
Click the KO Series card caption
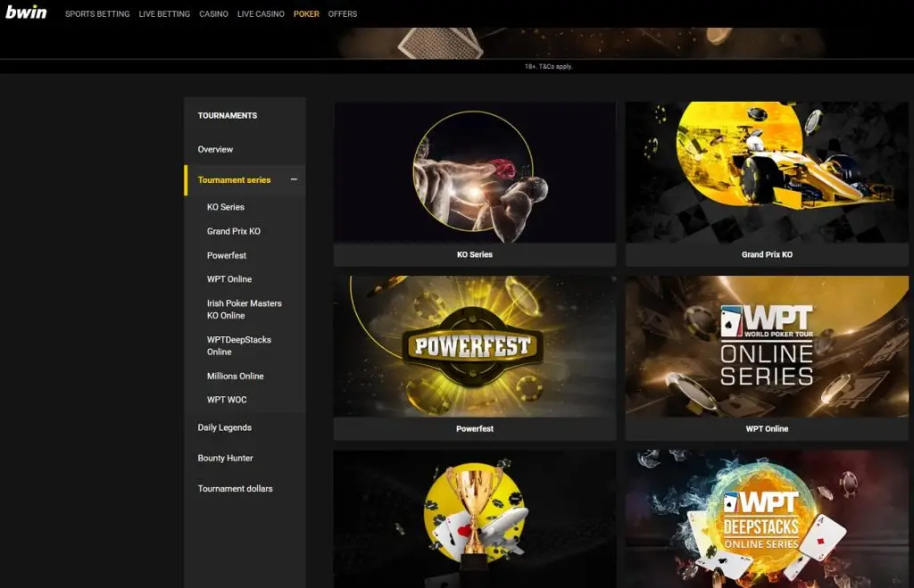pyautogui.click(x=475, y=254)
